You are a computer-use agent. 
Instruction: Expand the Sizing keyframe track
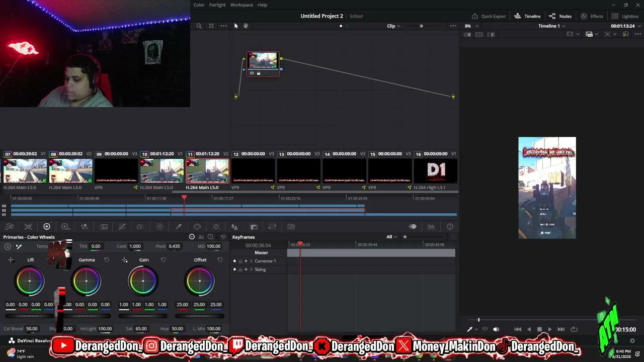[x=251, y=269]
